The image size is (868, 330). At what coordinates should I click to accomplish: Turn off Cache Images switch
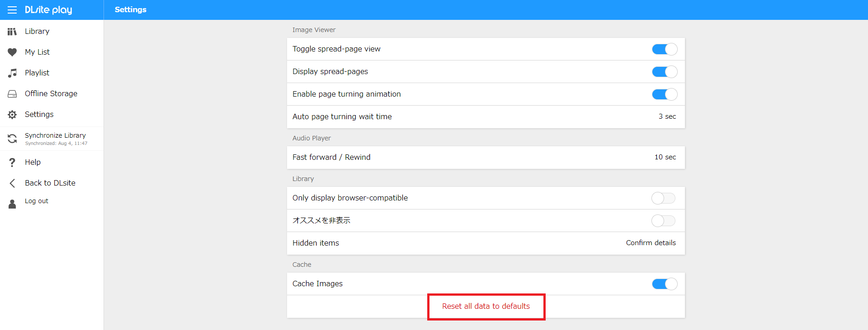665,284
